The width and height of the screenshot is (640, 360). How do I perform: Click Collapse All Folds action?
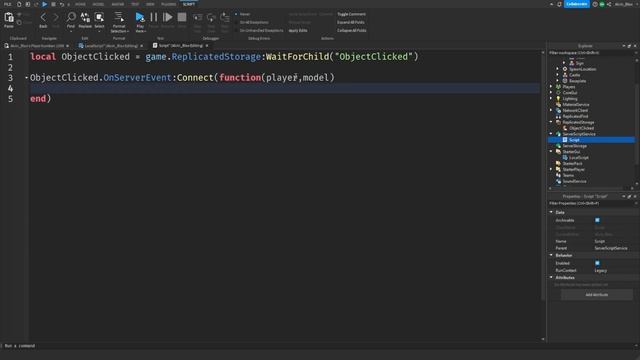coord(351,31)
